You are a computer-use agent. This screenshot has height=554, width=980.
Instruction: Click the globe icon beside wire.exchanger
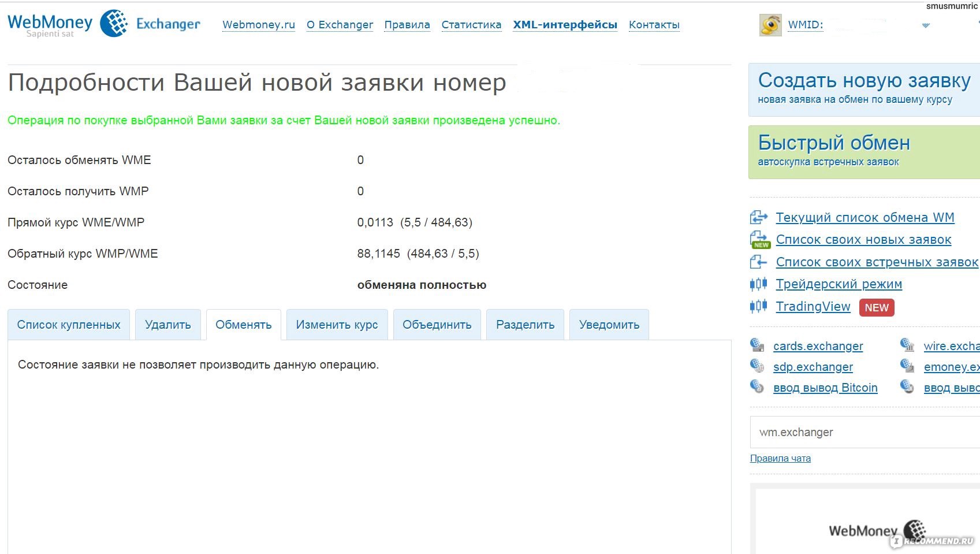tap(907, 345)
